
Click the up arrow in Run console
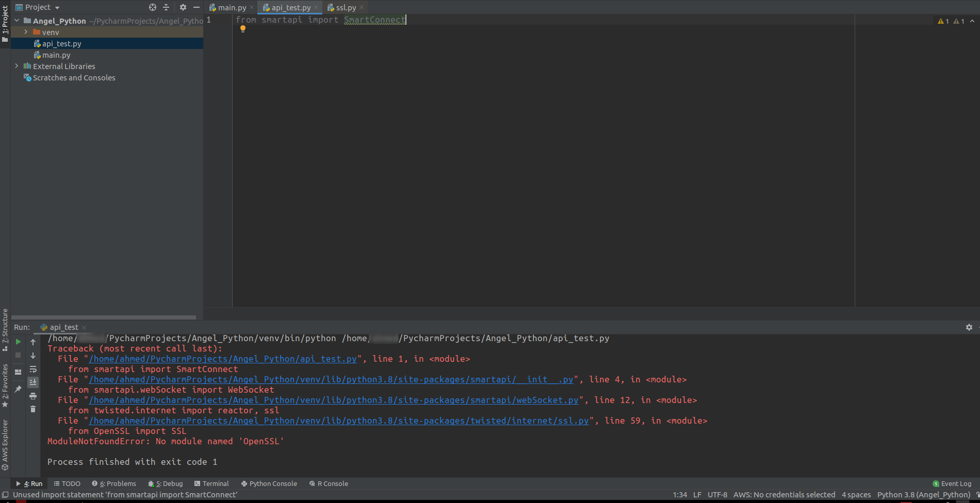33,342
